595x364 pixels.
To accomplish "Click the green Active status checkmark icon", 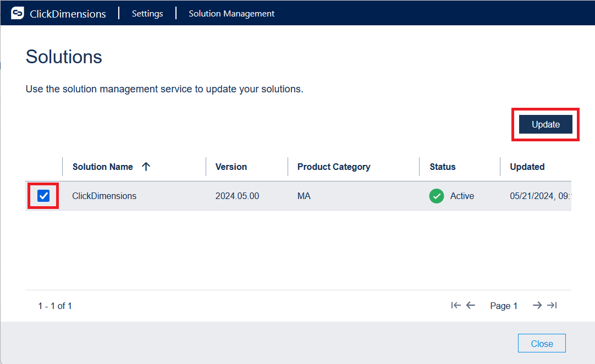I will point(437,196).
